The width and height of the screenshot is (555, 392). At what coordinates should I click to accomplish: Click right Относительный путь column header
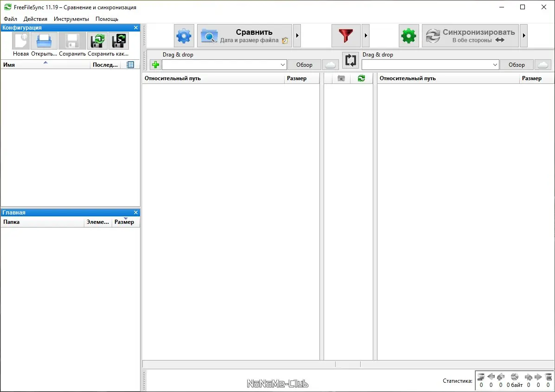(448, 78)
